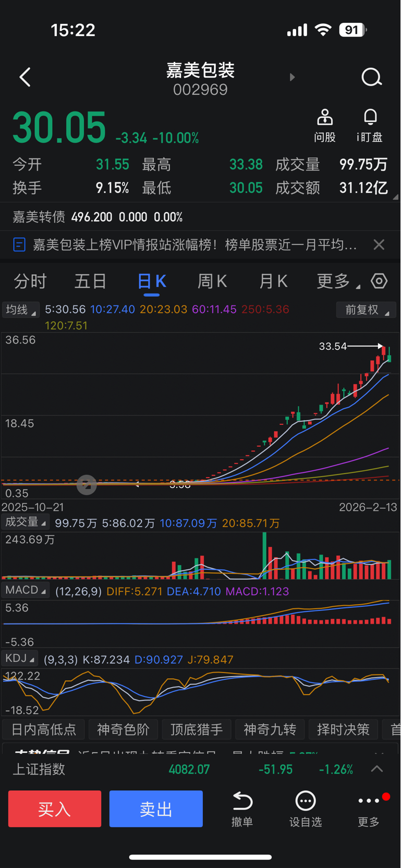Select the 周K tab
Screen dimensions: 401x868
(x=212, y=282)
